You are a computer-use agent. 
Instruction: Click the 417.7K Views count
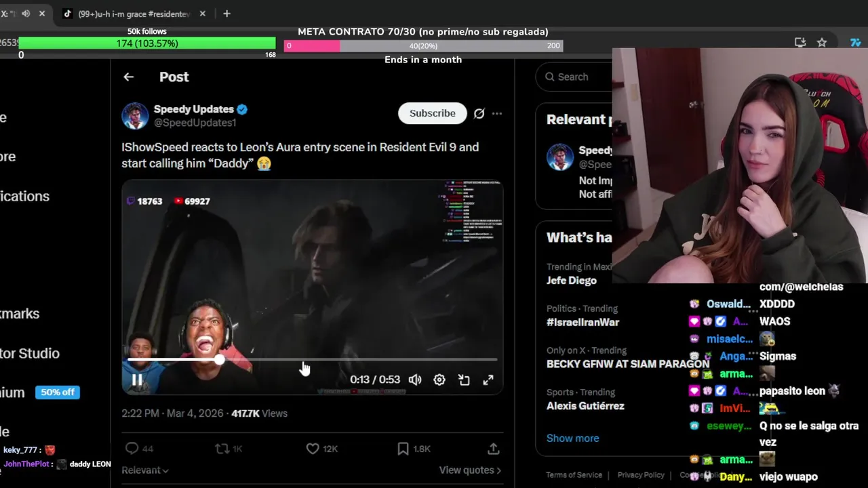click(260, 413)
